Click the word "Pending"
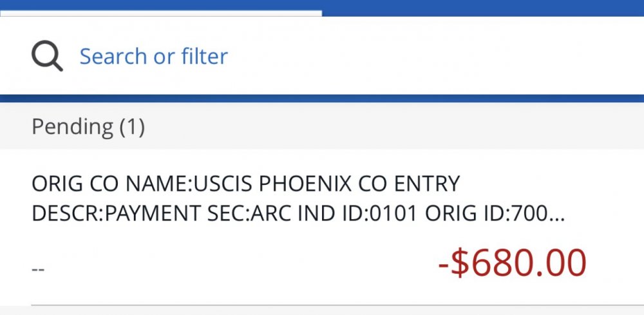Screen dimensions: 644x315 (73, 126)
